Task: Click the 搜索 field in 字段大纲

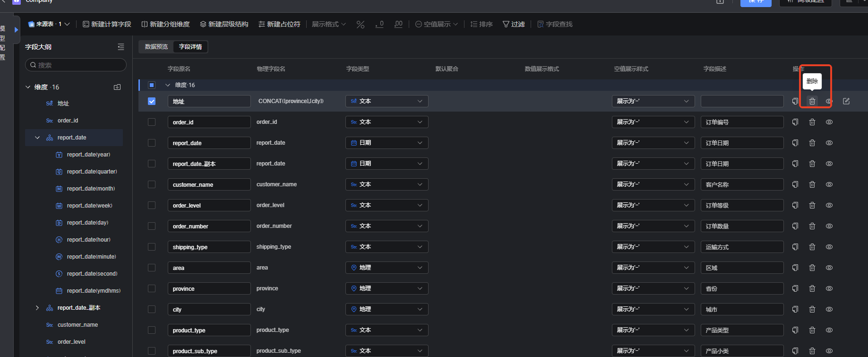Action: [76, 65]
